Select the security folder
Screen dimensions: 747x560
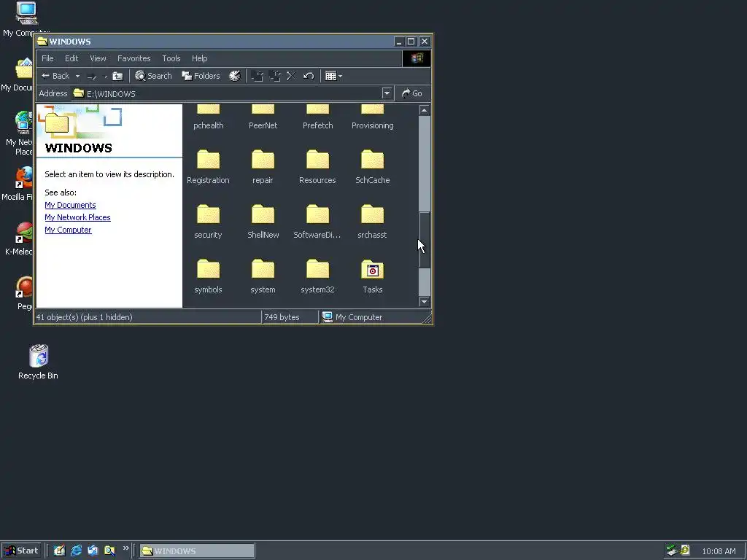(208, 222)
